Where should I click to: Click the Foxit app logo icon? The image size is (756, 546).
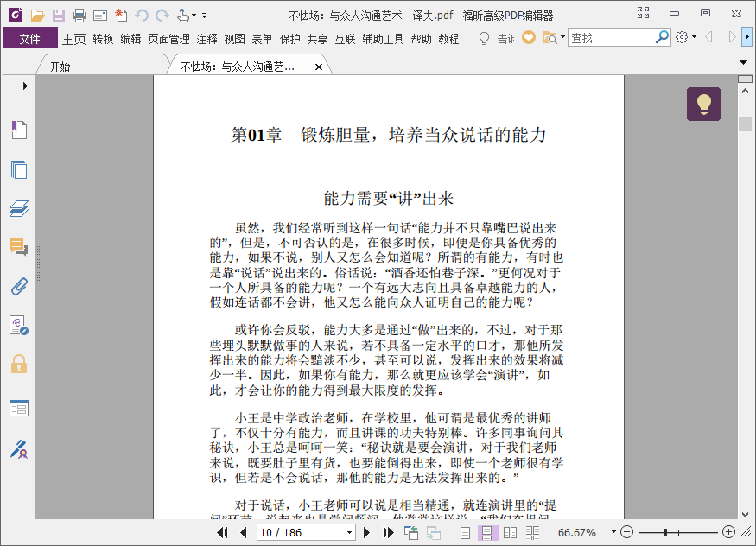pos(16,16)
